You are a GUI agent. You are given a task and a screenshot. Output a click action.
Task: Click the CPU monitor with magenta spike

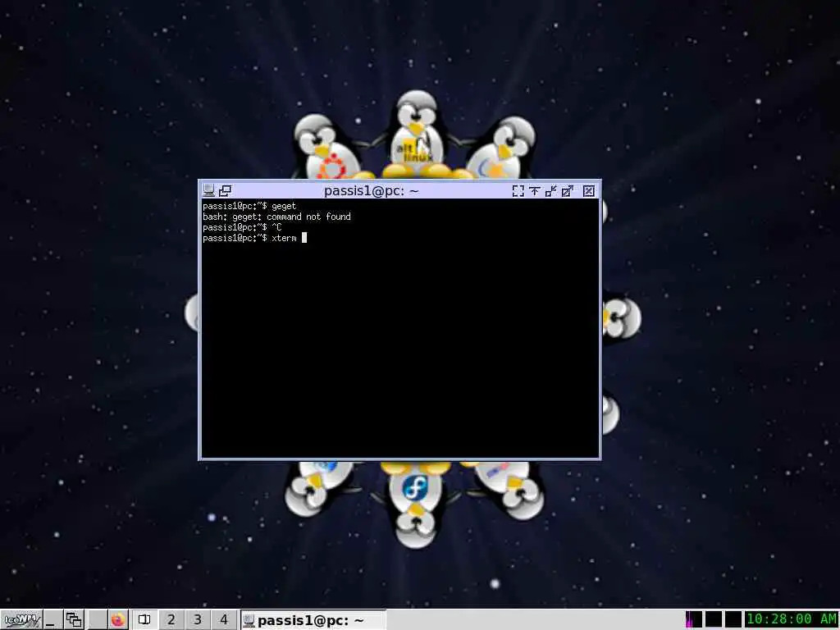point(693,619)
